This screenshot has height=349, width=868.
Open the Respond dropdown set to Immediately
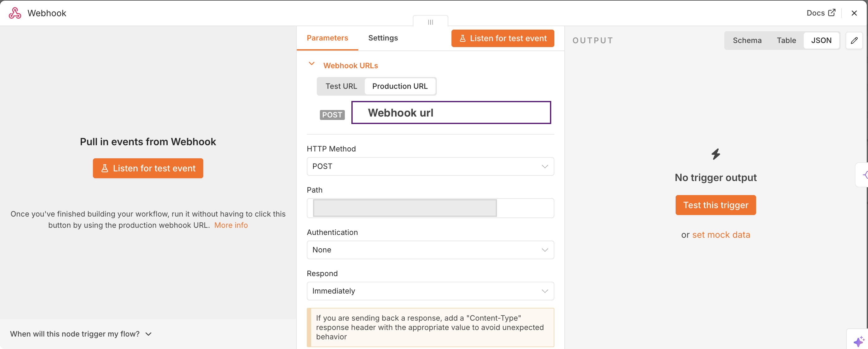click(430, 291)
